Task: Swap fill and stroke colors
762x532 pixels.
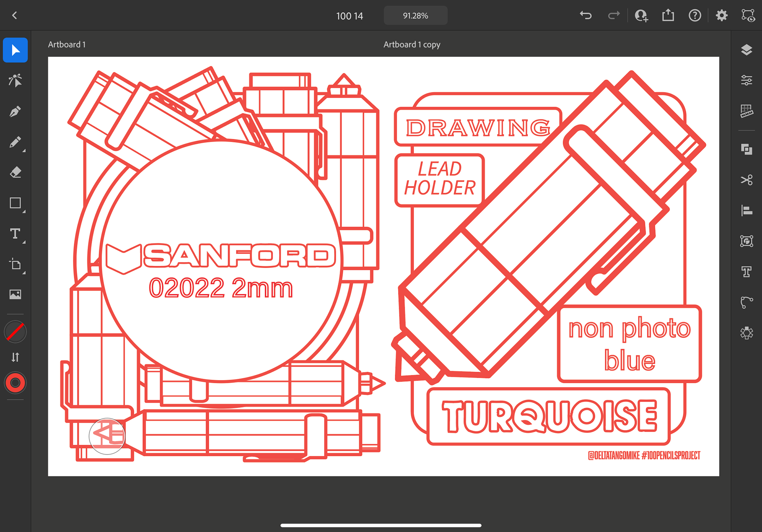Action: pos(15,357)
